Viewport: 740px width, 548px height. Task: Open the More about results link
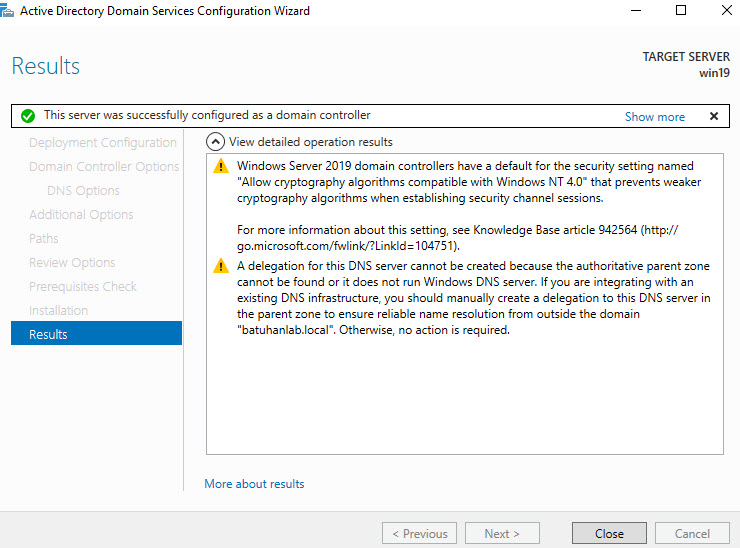[x=254, y=484]
